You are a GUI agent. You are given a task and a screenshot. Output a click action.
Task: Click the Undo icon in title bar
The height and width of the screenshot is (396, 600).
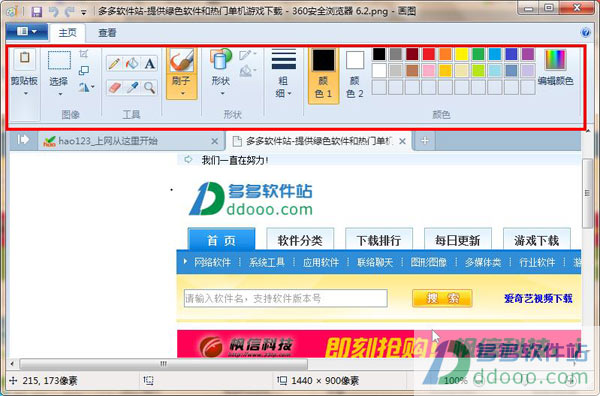[54, 11]
